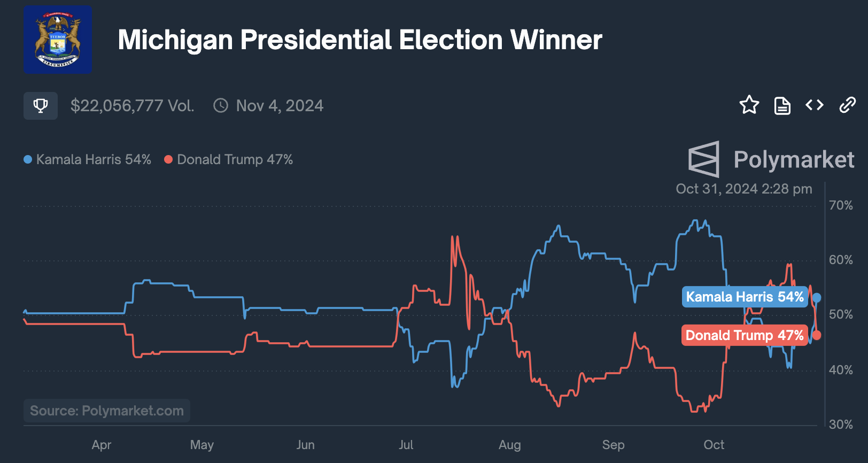Click the Polymarket logo icon
This screenshot has height=463, width=868.
[704, 159]
